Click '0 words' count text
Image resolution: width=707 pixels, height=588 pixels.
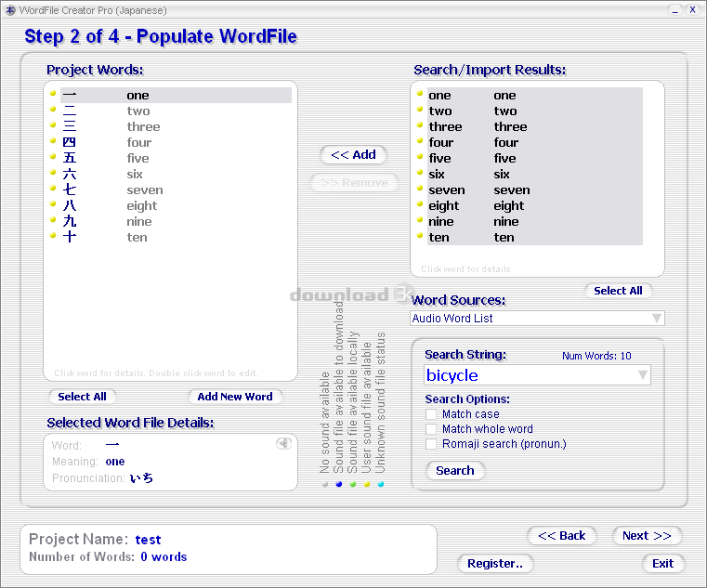tap(164, 557)
